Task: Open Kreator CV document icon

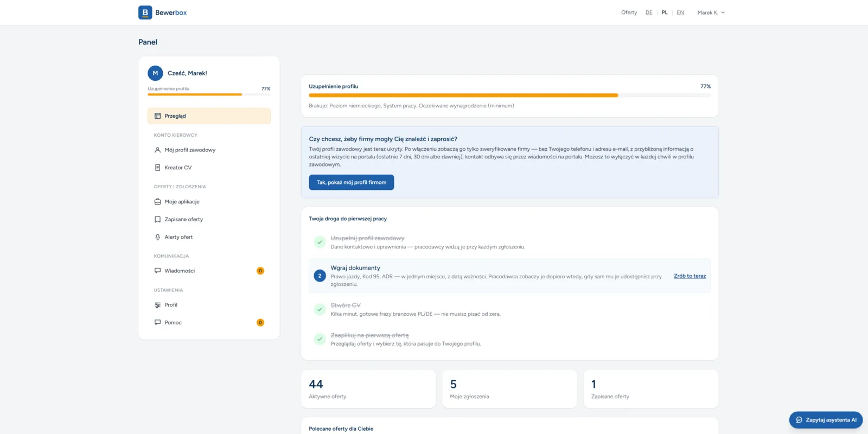Action: tap(157, 168)
